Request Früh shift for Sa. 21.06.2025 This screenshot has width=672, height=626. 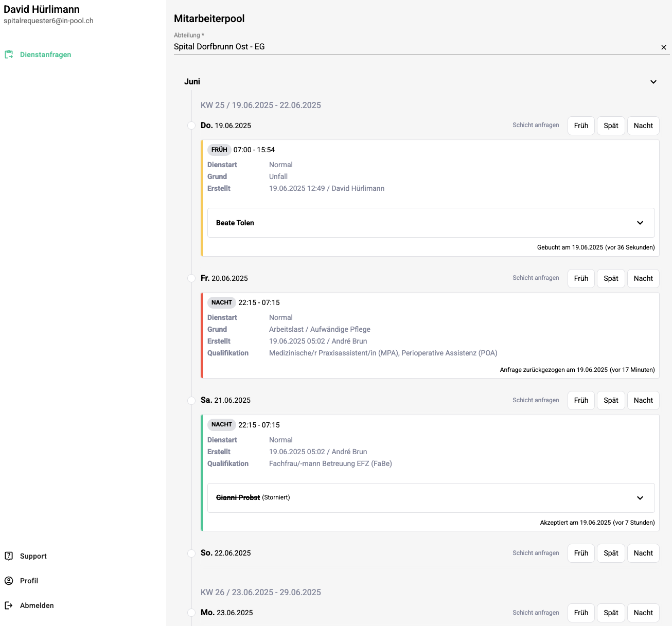pyautogui.click(x=581, y=400)
